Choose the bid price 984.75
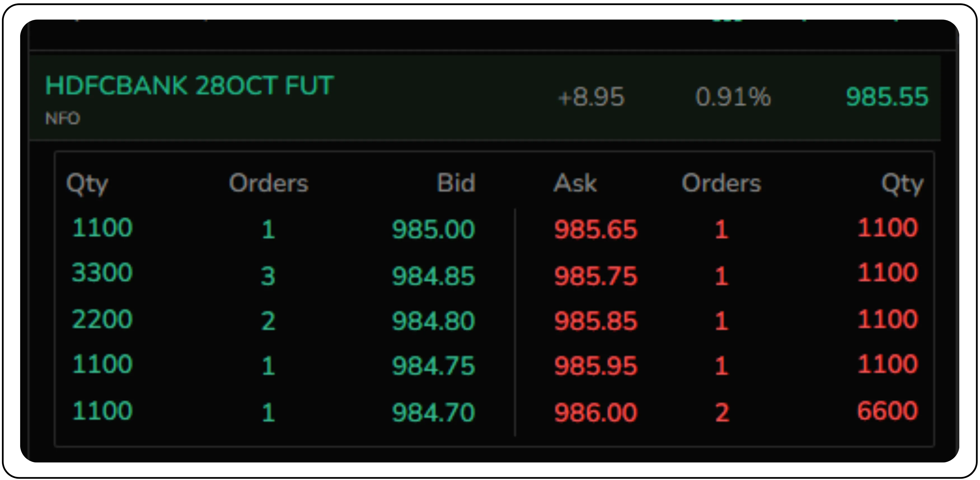Viewport: 980px width, 480px height. [x=433, y=366]
